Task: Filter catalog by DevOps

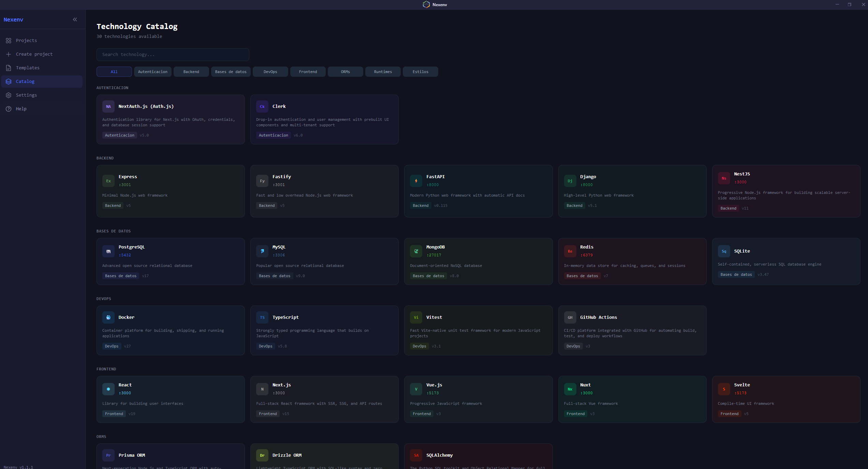Action: click(x=270, y=72)
